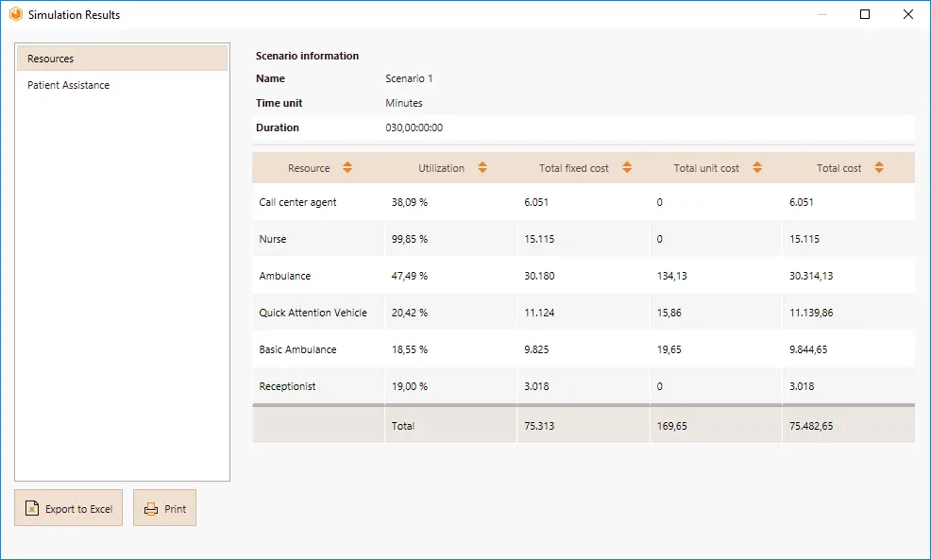Click the grand total value 75.482,65
This screenshot has height=560, width=931.
tap(810, 426)
